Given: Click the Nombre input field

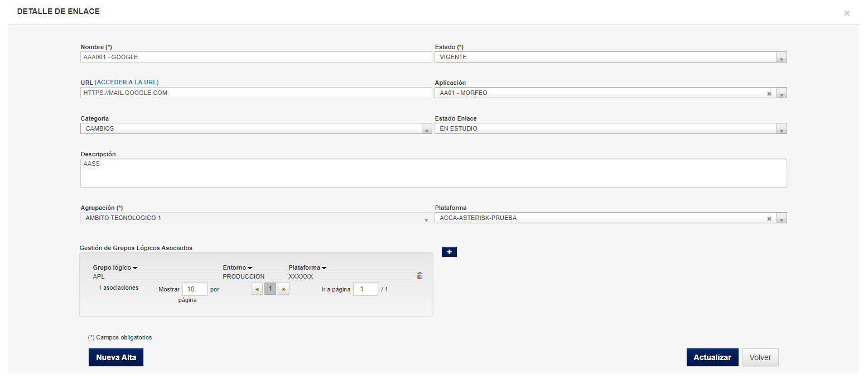Looking at the screenshot, I should point(256,57).
